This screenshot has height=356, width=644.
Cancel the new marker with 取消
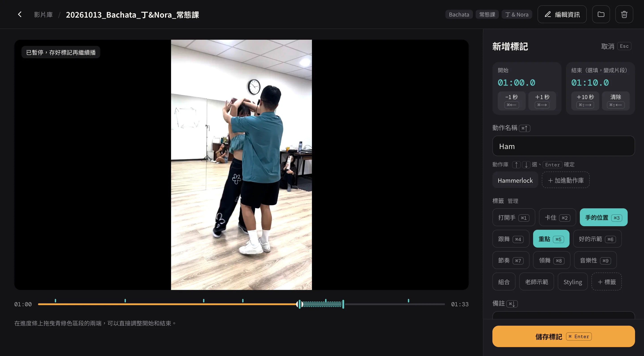(x=616, y=46)
